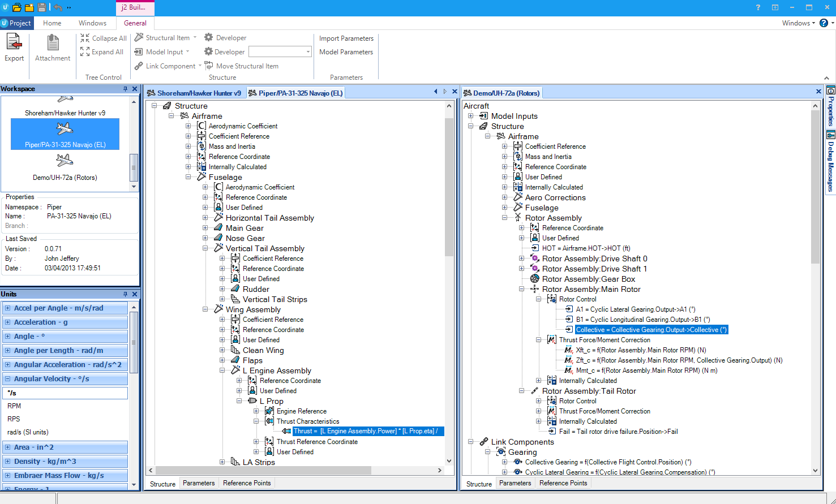Click the Collapse All tree icon
Viewport: 836px width, 504px height.
point(85,38)
